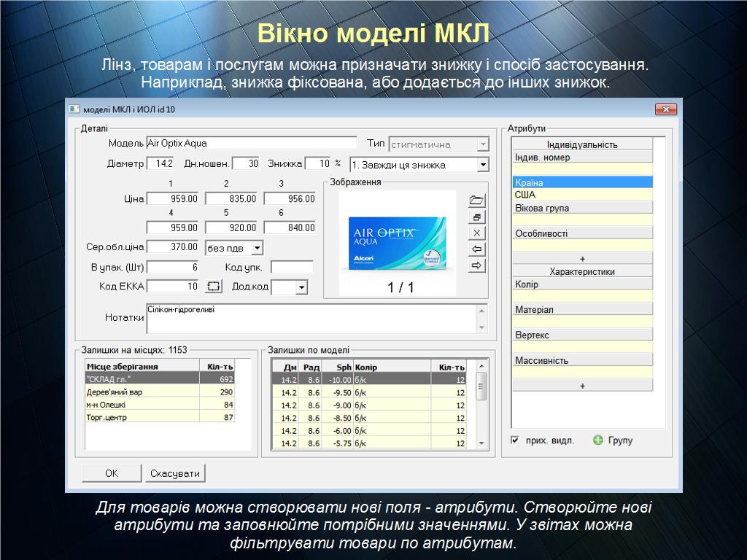The width and height of the screenshot is (747, 560).
Task: Click the Характеристики section header
Action: click(x=581, y=271)
